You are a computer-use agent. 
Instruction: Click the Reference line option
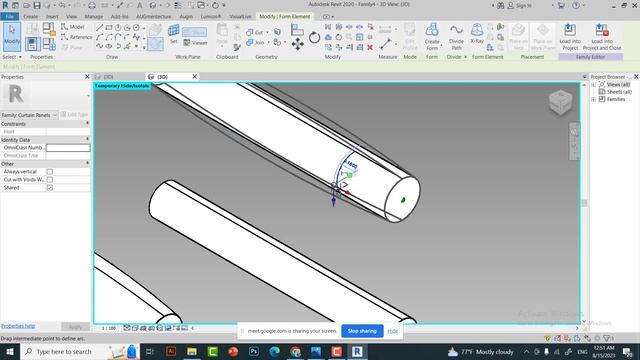click(x=76, y=37)
